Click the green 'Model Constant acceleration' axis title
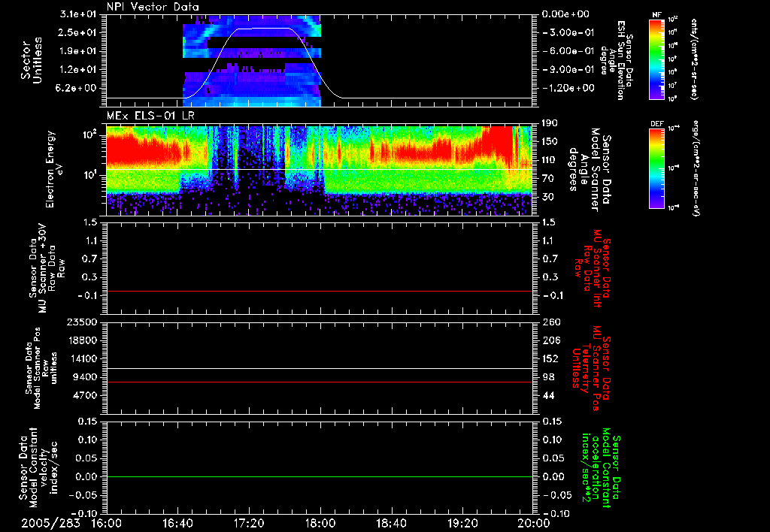 (601, 467)
